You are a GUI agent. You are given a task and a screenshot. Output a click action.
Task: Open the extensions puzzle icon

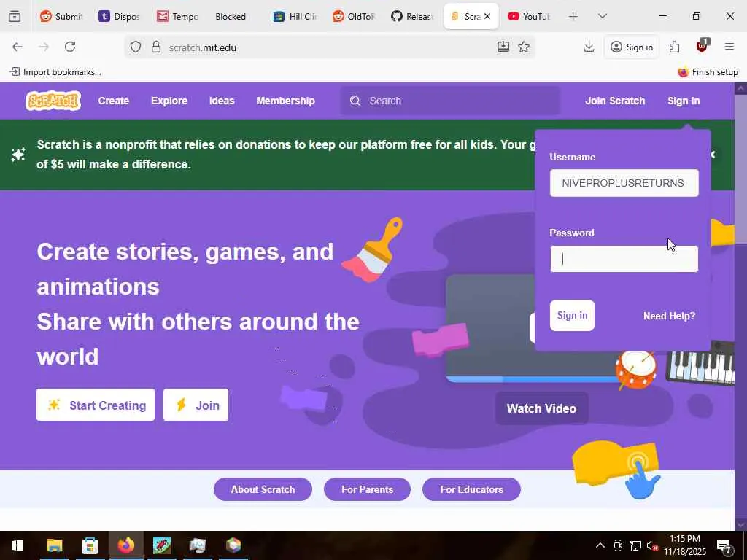[x=674, y=47]
